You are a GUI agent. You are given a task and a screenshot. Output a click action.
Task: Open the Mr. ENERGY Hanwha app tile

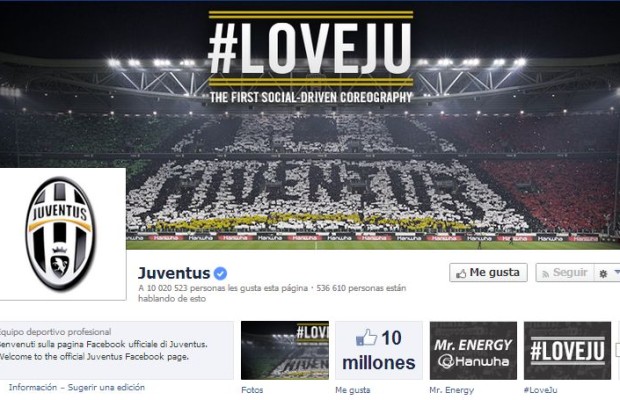[473, 351]
